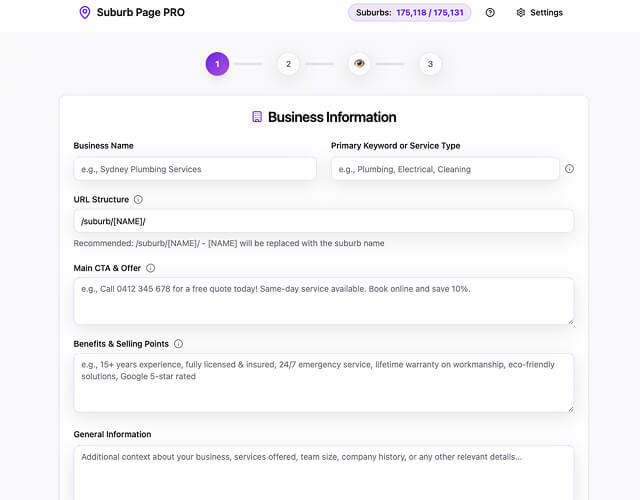Focus the Business Name field

tap(195, 169)
